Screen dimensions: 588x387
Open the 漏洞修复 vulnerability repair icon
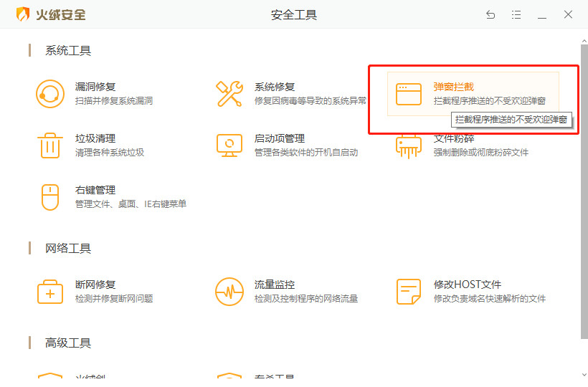[x=50, y=94]
